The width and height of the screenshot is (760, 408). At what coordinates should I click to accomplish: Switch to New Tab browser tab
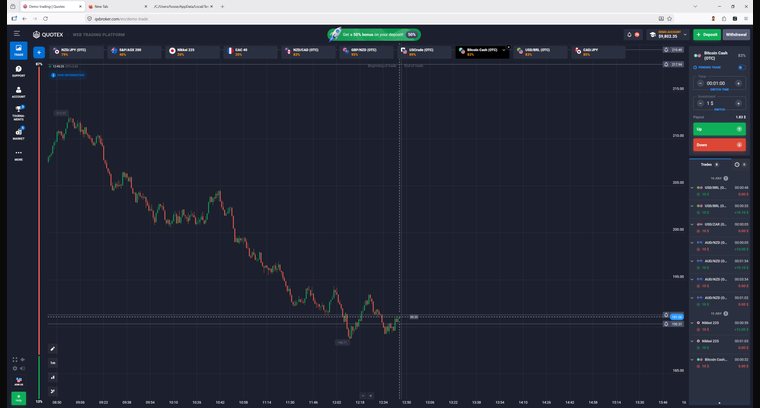coord(116,7)
